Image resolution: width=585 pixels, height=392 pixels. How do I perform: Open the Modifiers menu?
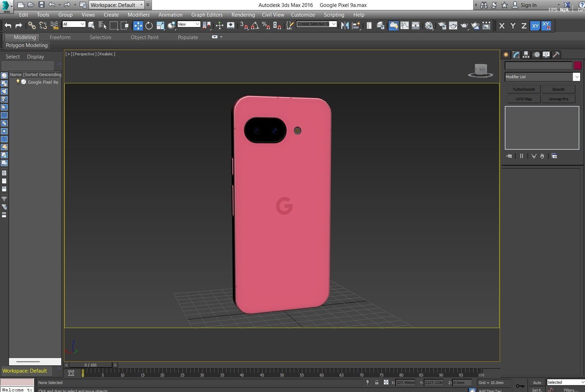coord(138,15)
